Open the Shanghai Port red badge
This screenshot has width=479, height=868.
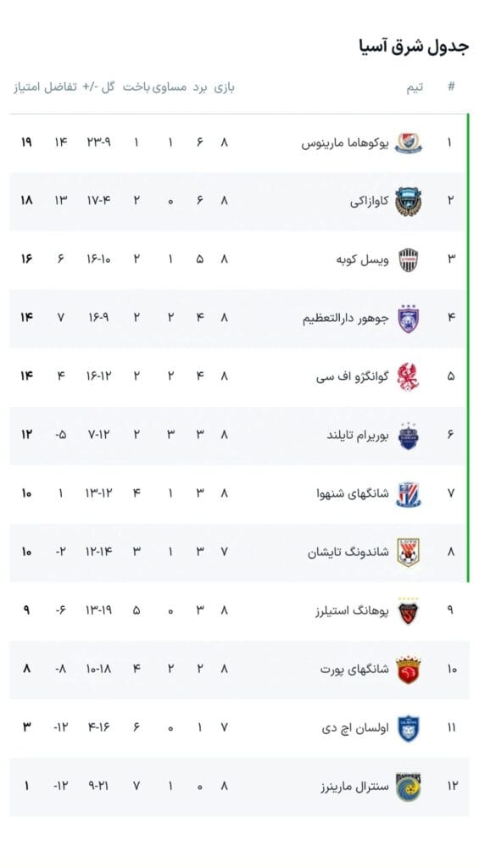coord(408,670)
